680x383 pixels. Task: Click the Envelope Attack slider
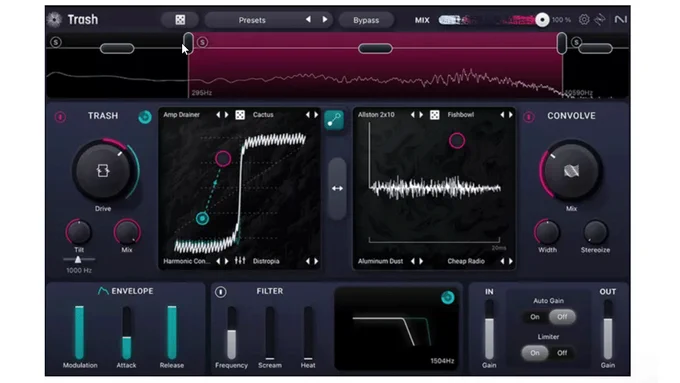coord(126,332)
